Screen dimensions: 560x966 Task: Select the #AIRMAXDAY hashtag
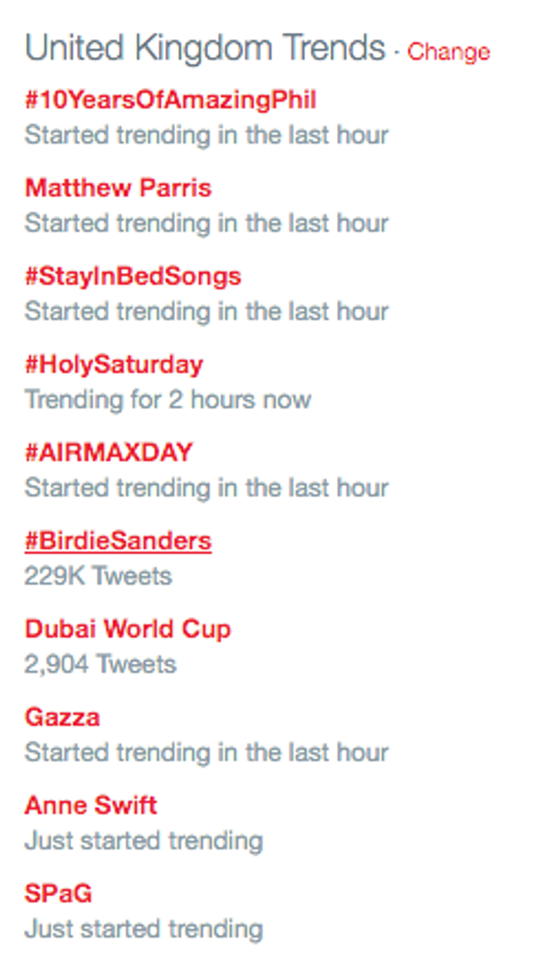pyautogui.click(x=109, y=453)
